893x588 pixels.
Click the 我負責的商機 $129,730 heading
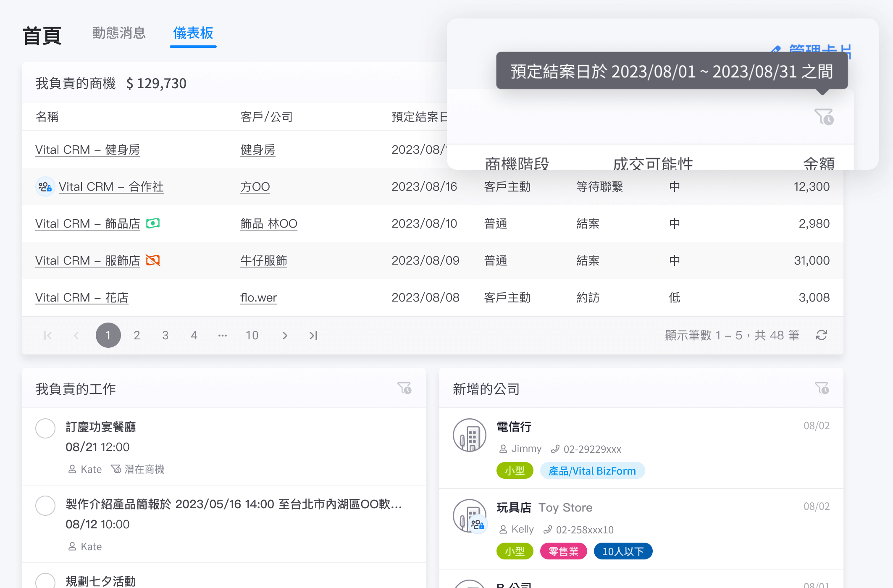point(111,83)
